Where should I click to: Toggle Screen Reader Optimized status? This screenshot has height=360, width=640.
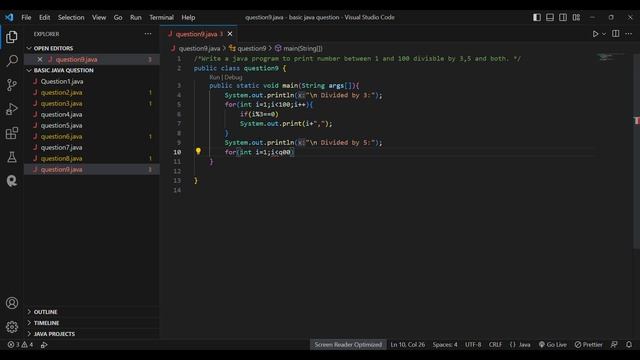(x=348, y=345)
